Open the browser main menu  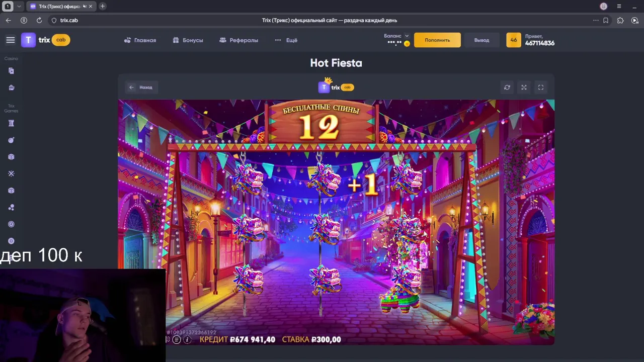619,7
